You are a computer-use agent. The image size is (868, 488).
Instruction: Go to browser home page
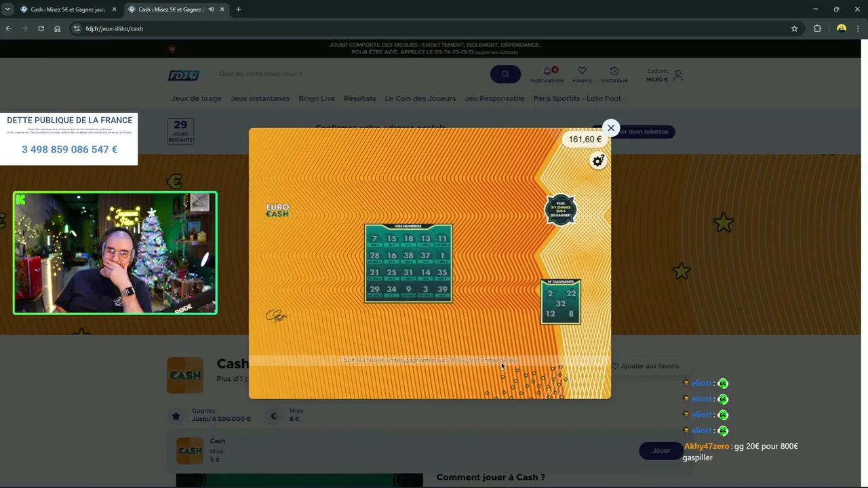pos(57,28)
